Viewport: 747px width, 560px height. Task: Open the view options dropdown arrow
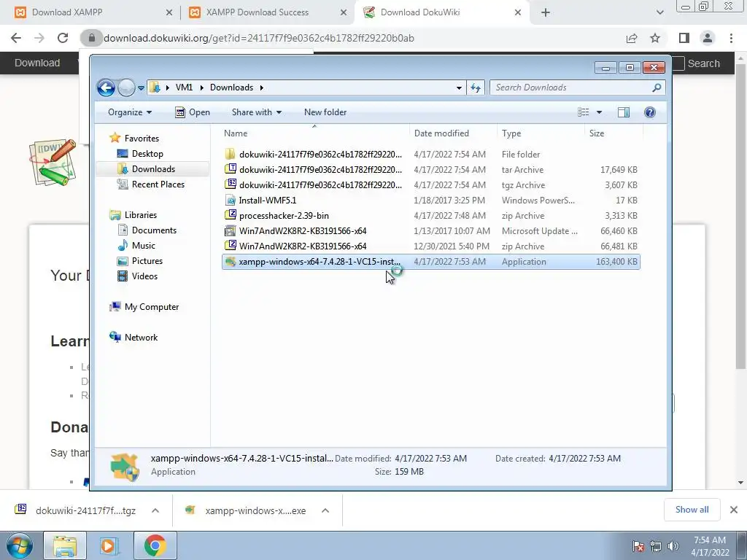600,112
